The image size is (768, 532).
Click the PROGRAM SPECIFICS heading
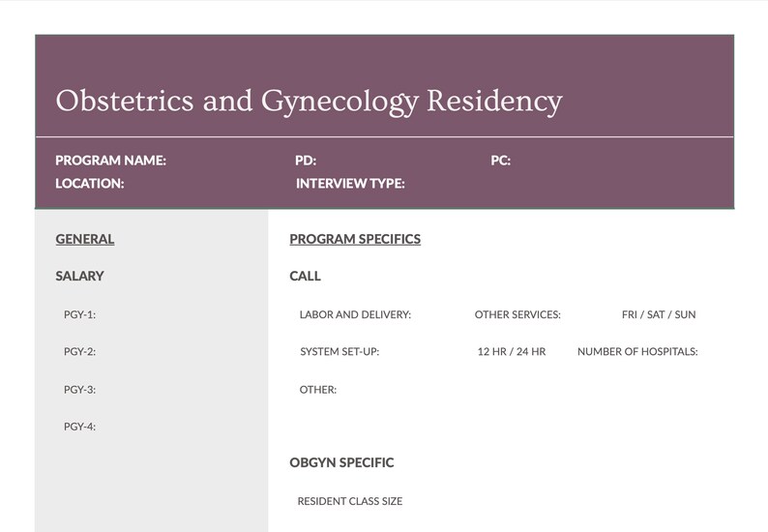355,239
